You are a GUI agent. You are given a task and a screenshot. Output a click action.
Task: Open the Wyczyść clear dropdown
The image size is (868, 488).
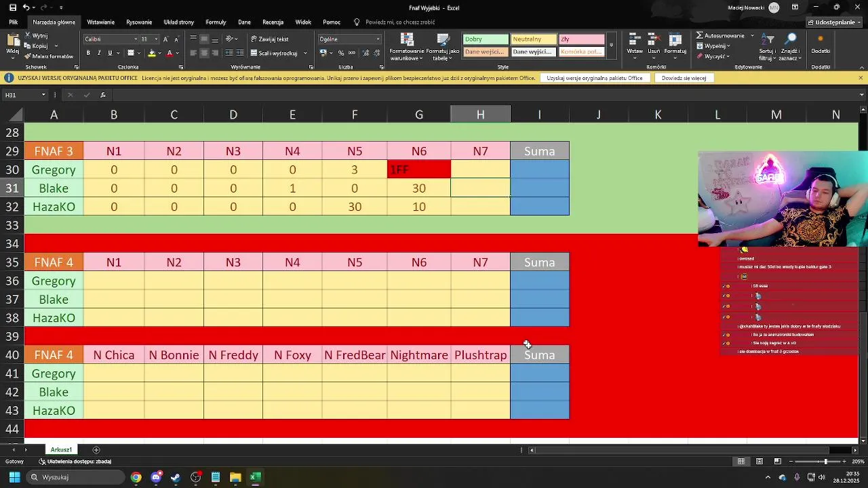(713, 56)
